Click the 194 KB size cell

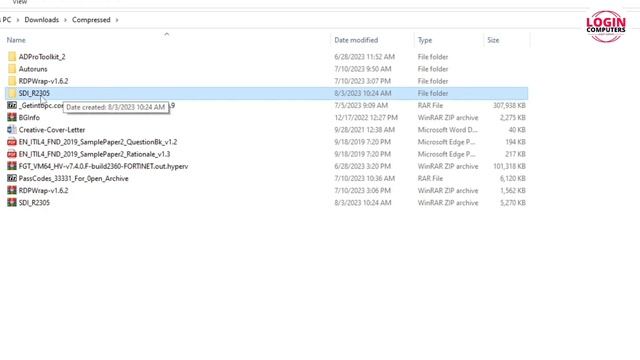515,142
